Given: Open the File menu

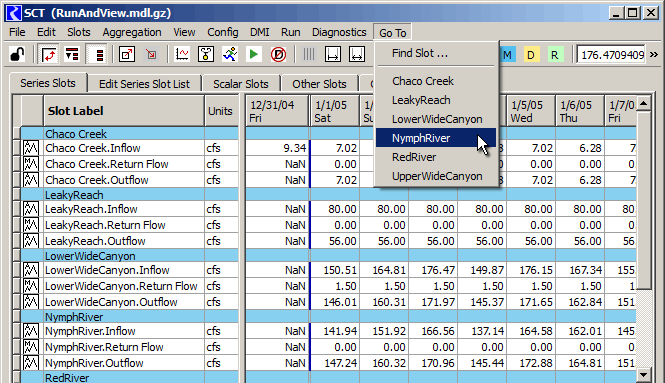Looking at the screenshot, I should (x=17, y=32).
